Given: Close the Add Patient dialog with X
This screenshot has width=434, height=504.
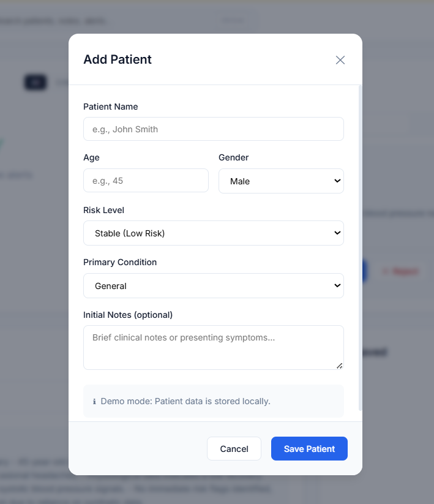Looking at the screenshot, I should point(340,60).
